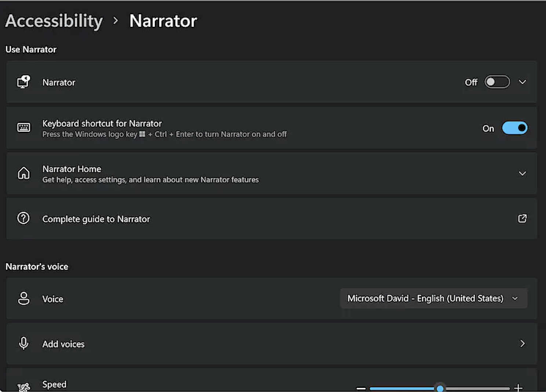This screenshot has width=546, height=392.
Task: Open Add voices page
Action: click(x=522, y=344)
